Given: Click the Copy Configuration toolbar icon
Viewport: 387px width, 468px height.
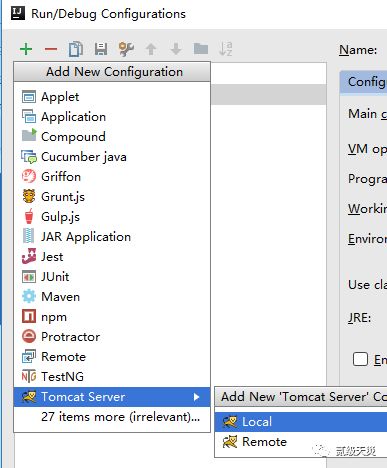Looking at the screenshot, I should click(76, 49).
